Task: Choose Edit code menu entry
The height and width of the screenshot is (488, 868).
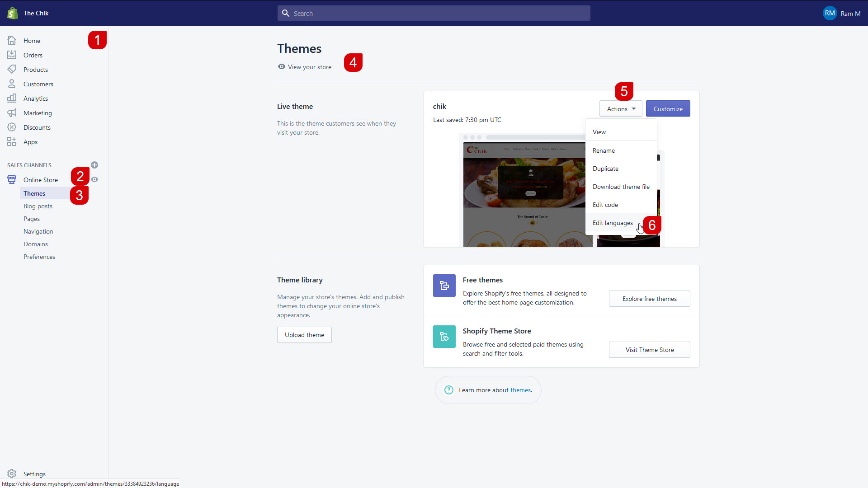Action: [621, 205]
